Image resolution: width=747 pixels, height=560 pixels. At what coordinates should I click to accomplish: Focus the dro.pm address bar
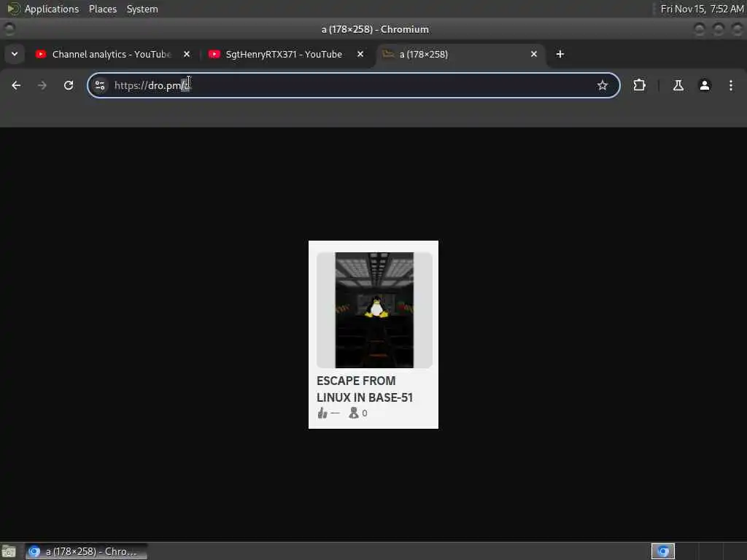[352, 85]
